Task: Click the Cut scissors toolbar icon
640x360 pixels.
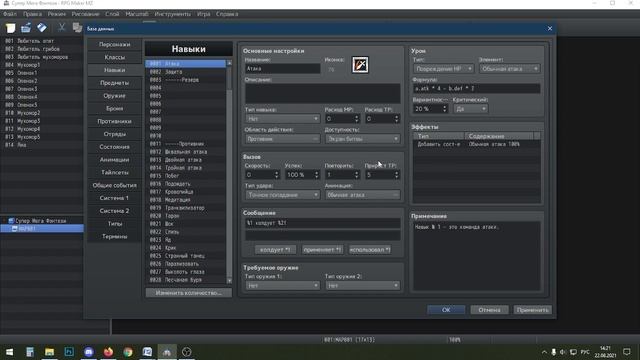Action: (62, 27)
